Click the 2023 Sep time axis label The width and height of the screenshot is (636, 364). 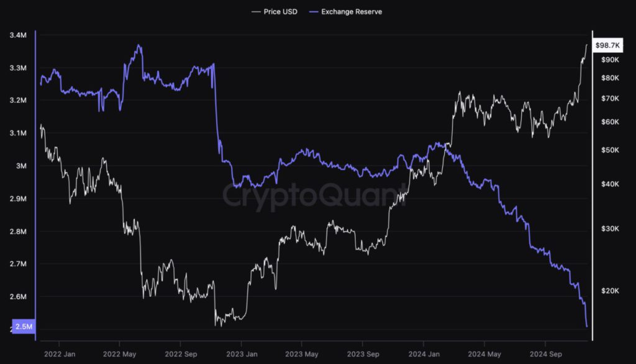362,354
